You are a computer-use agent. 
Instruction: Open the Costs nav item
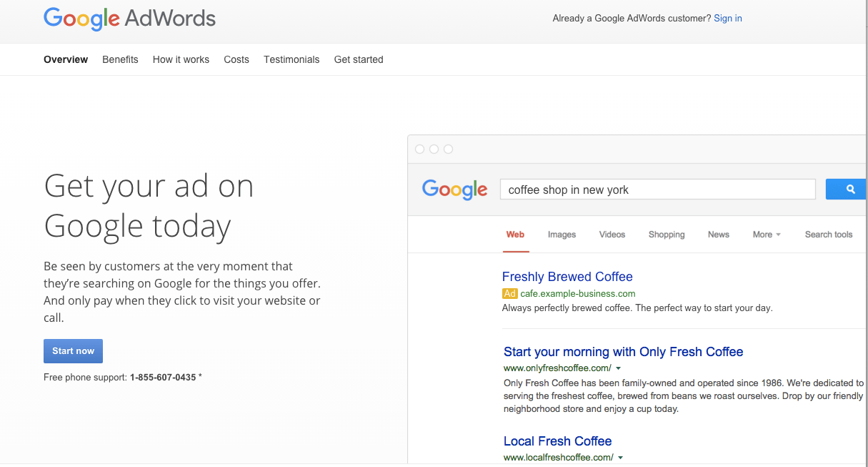click(236, 59)
